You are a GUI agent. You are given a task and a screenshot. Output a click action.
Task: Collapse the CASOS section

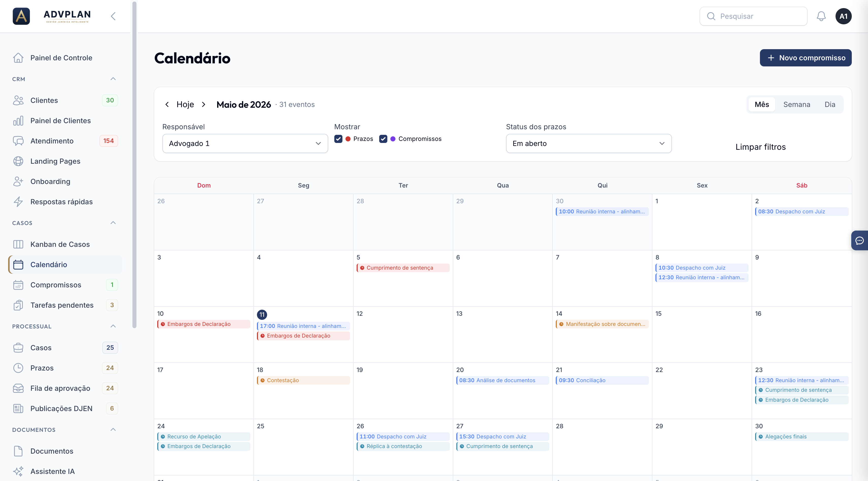coord(113,223)
